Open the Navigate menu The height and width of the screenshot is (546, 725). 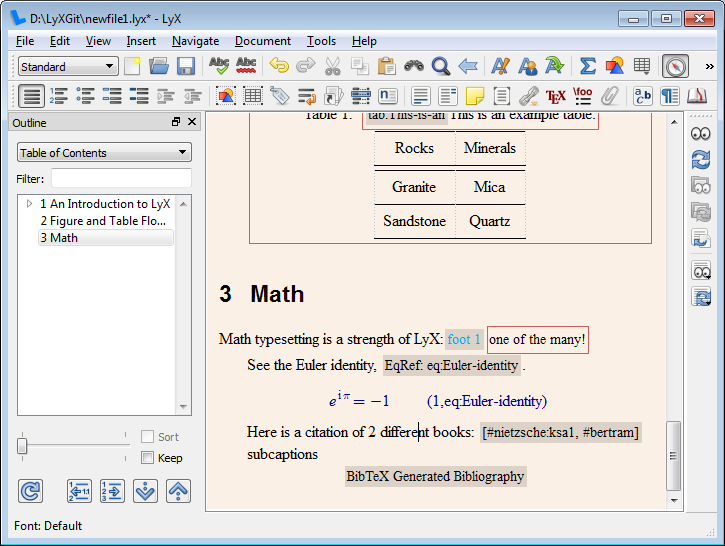click(x=195, y=41)
